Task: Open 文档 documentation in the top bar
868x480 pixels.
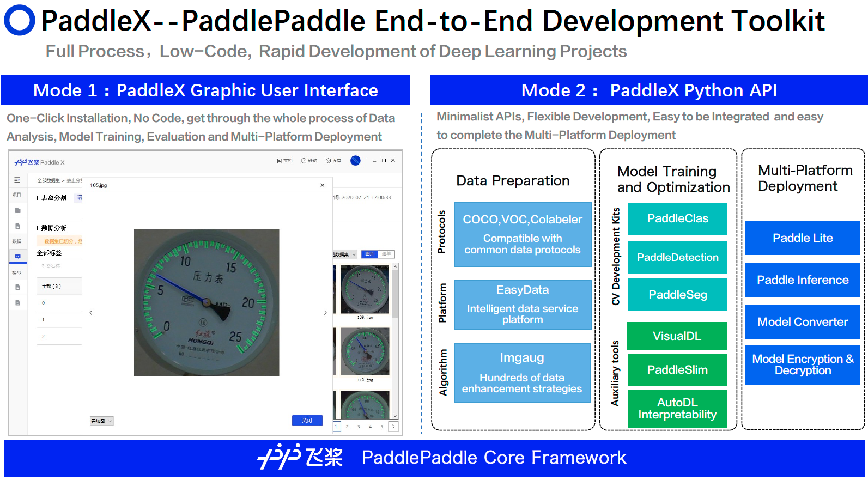Action: [284, 161]
